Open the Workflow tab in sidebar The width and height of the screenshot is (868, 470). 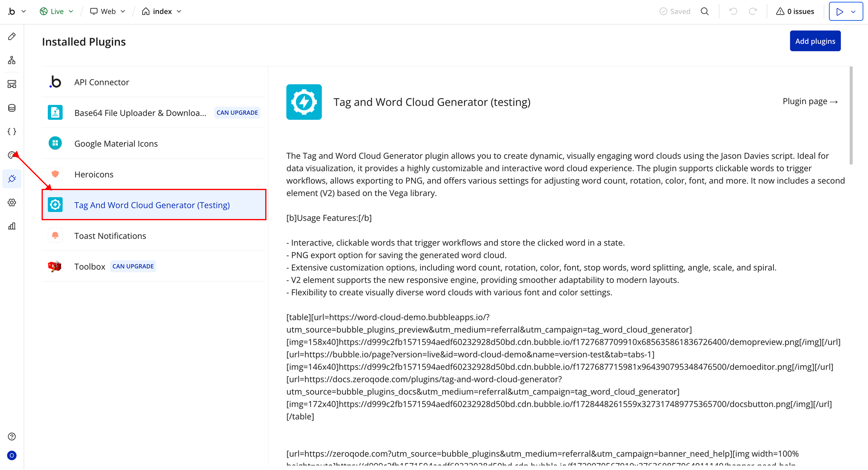click(12, 60)
